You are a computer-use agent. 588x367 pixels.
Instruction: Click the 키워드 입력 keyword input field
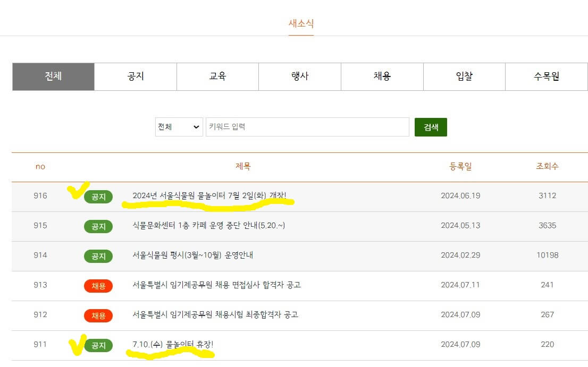pyautogui.click(x=307, y=127)
